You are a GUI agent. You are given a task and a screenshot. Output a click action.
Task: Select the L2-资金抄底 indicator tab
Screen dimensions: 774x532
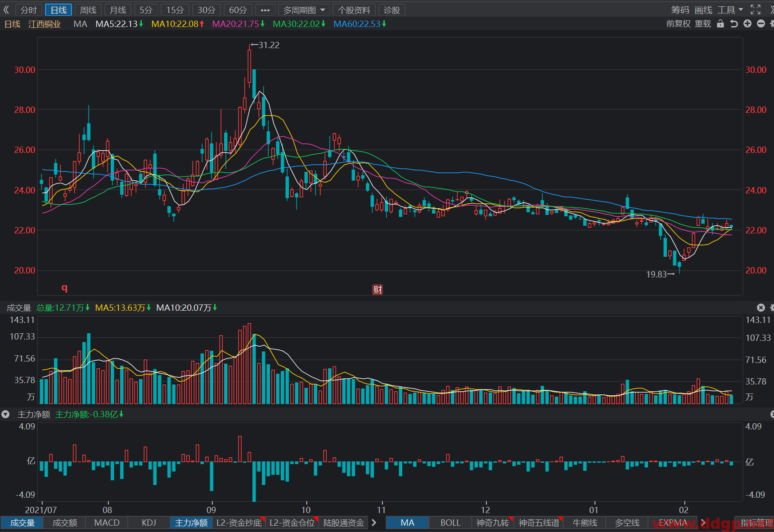tap(239, 523)
